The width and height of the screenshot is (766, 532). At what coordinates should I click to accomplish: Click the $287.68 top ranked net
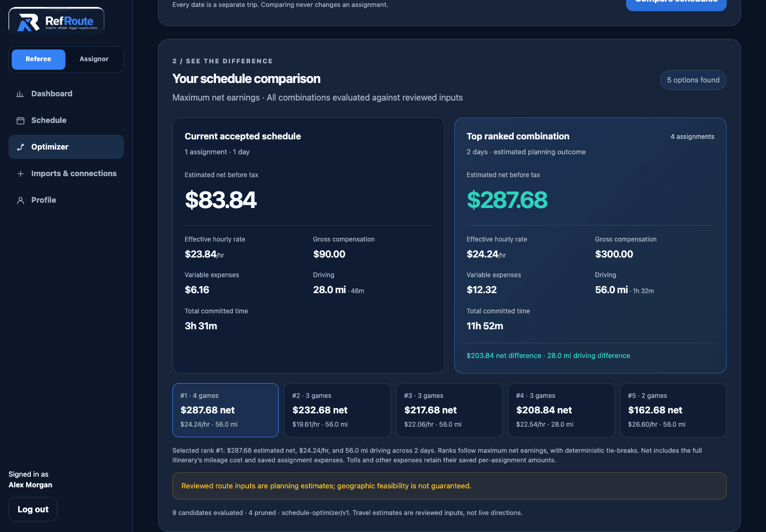click(507, 200)
